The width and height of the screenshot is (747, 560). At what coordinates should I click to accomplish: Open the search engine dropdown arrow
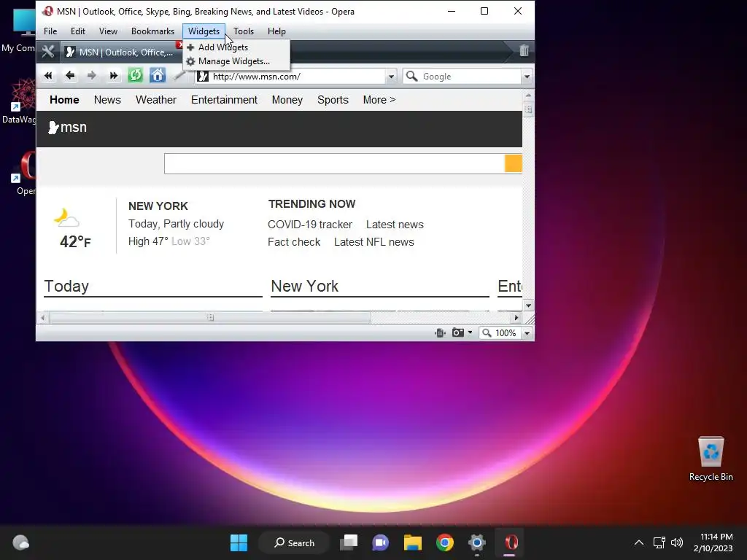[x=527, y=76]
